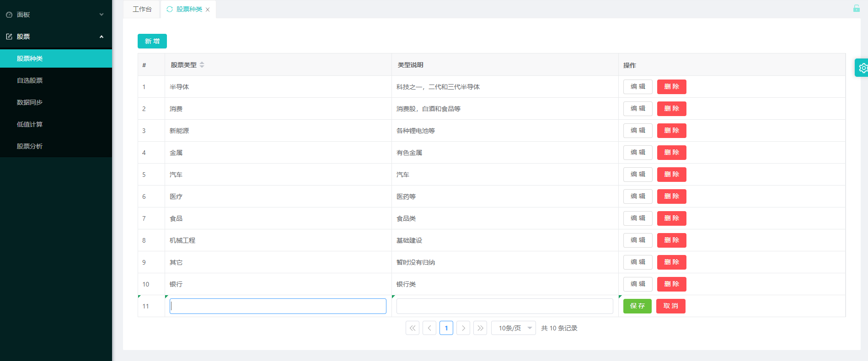Collapse the 股票 menu
This screenshot has height=361, width=868.
coord(102,37)
